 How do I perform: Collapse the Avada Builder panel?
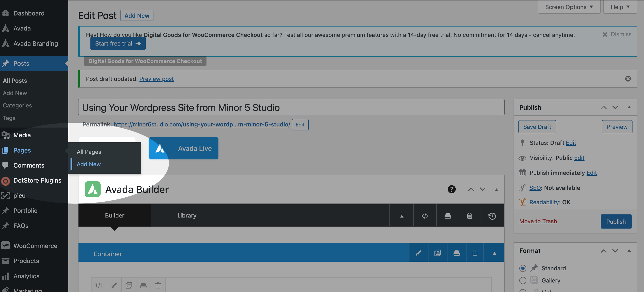pyautogui.click(x=497, y=189)
